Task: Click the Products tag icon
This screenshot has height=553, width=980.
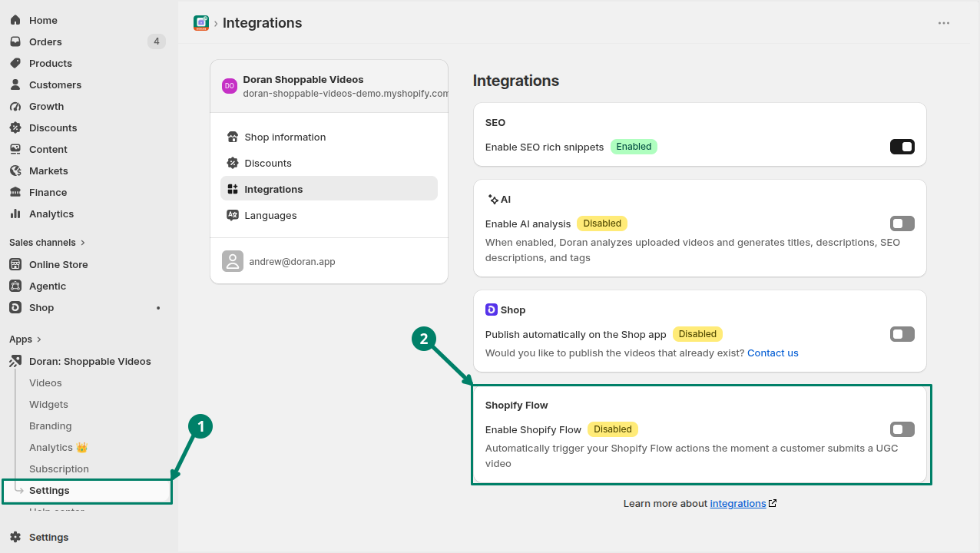Action: pyautogui.click(x=15, y=63)
